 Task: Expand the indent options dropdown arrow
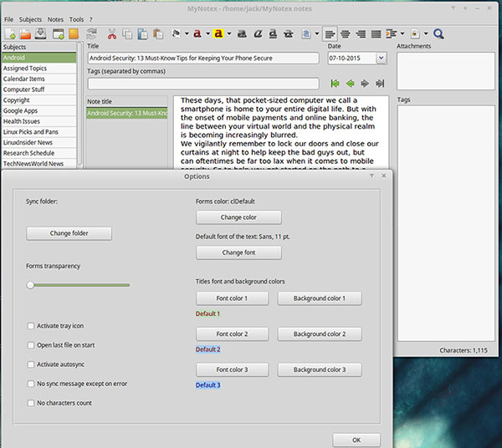tap(402, 33)
